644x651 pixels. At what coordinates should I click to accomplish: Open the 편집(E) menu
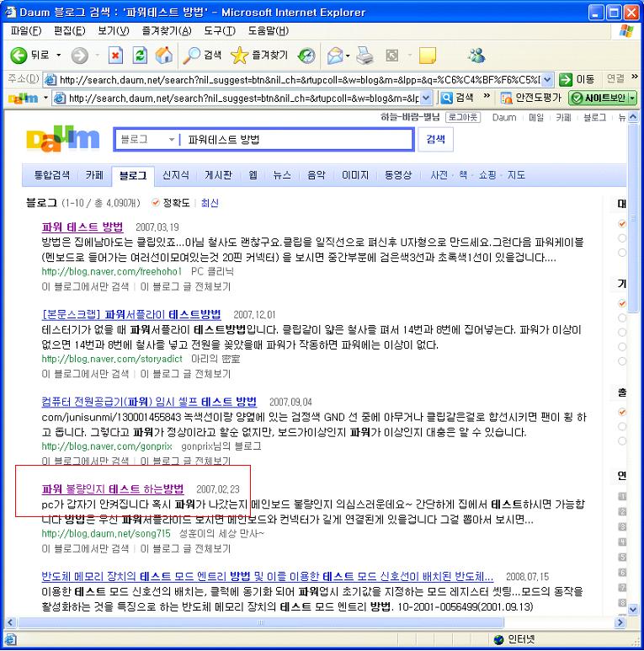(x=69, y=30)
